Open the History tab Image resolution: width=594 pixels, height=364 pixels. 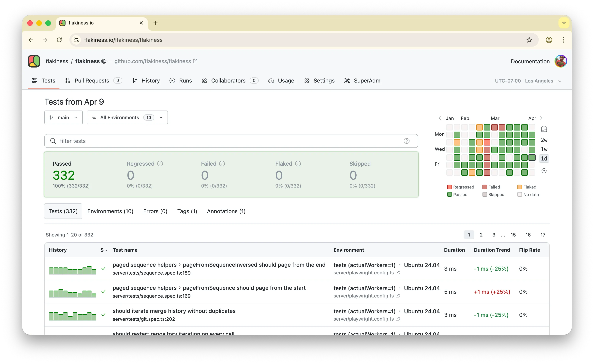[146, 81]
